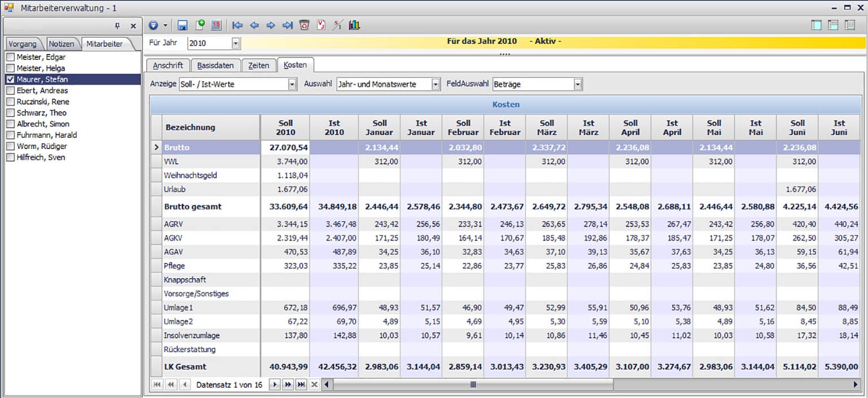The width and height of the screenshot is (868, 398).
Task: Click next record button in Datensatz navigator
Action: click(x=275, y=384)
